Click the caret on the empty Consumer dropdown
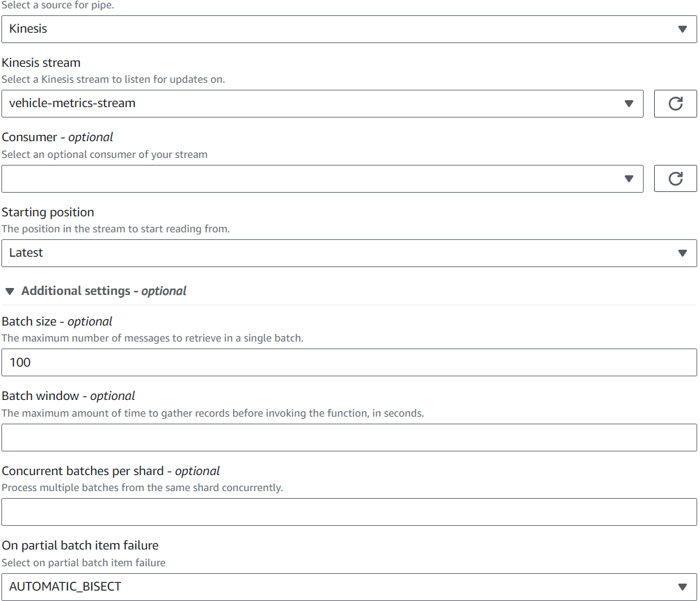The image size is (700, 601). point(629,179)
